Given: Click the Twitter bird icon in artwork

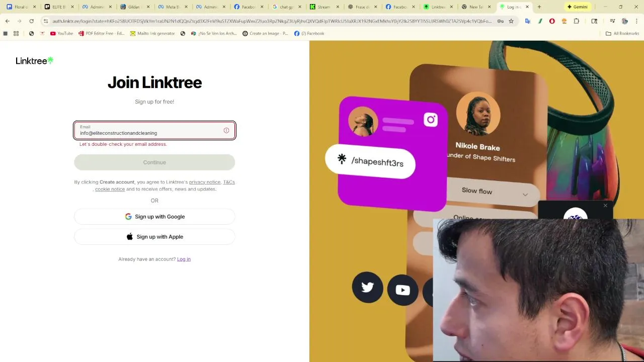Looking at the screenshot, I should (x=367, y=288).
